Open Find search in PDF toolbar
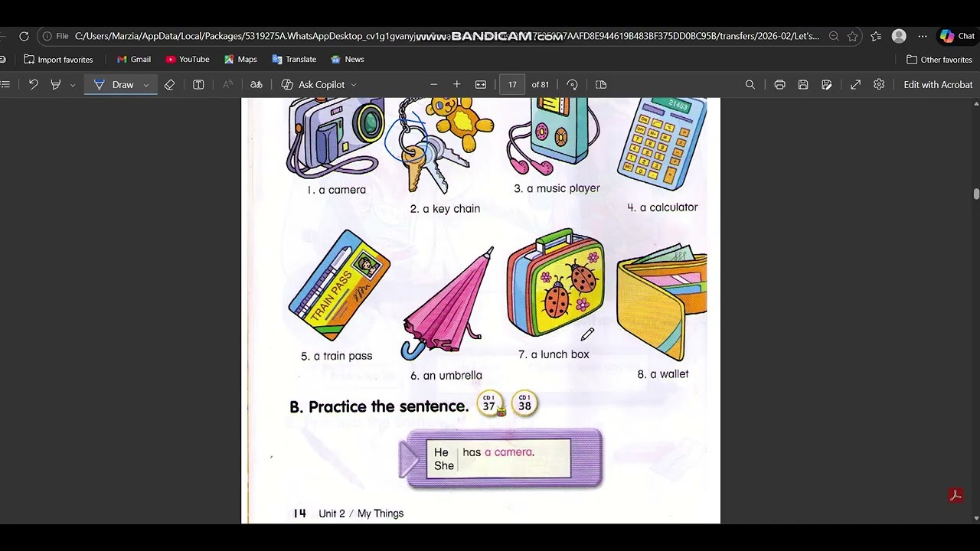Screen dimensions: 980x551 750,84
